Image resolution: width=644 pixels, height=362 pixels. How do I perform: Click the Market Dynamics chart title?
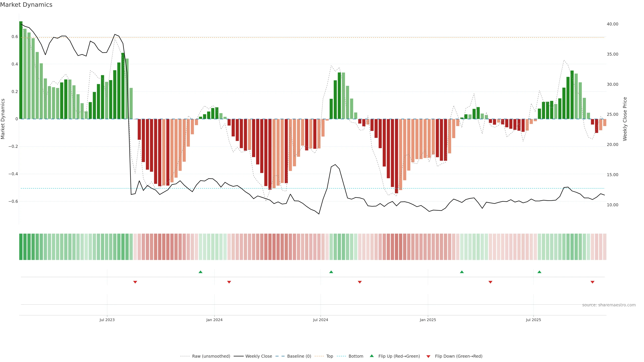click(26, 5)
